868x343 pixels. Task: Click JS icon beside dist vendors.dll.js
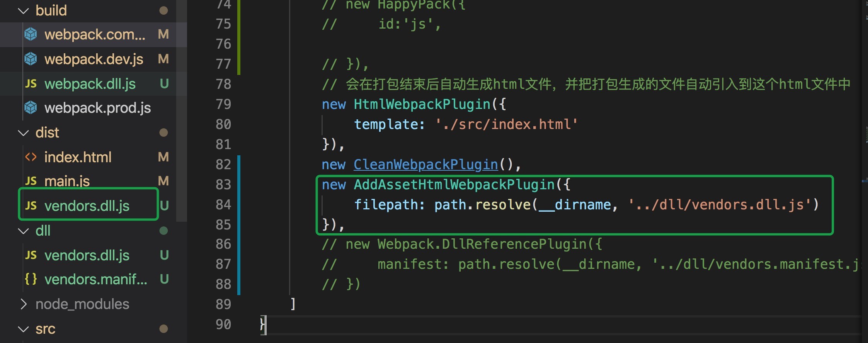pyautogui.click(x=31, y=206)
